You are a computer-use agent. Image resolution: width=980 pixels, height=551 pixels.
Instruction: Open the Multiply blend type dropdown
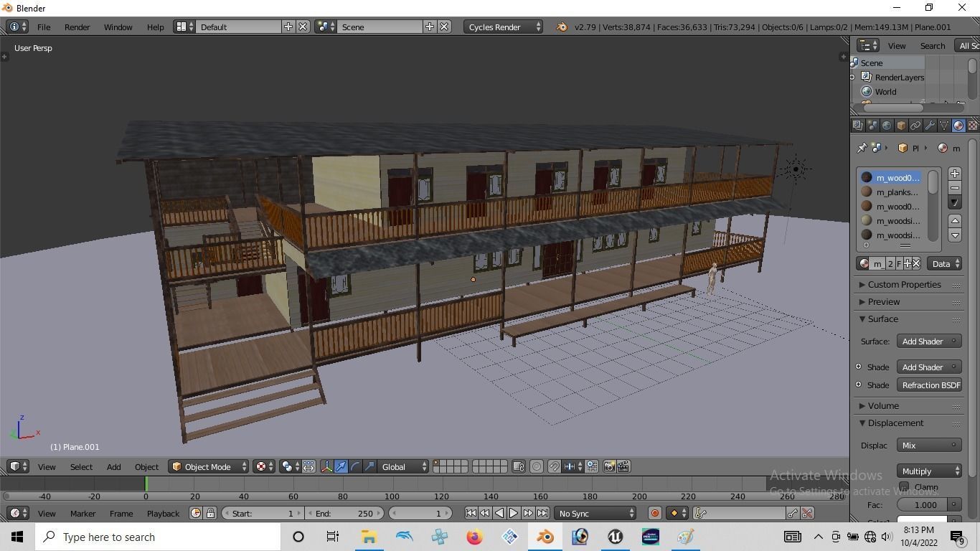[x=929, y=471]
